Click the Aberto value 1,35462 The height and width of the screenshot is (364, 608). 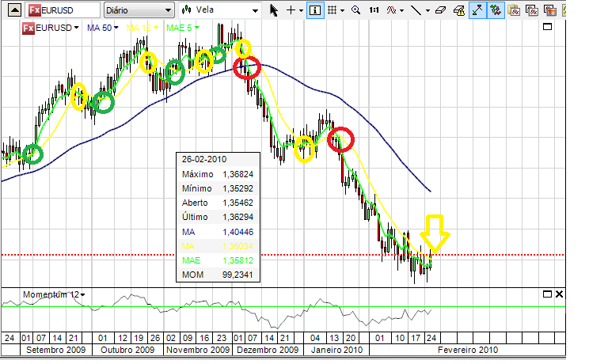pyautogui.click(x=238, y=203)
